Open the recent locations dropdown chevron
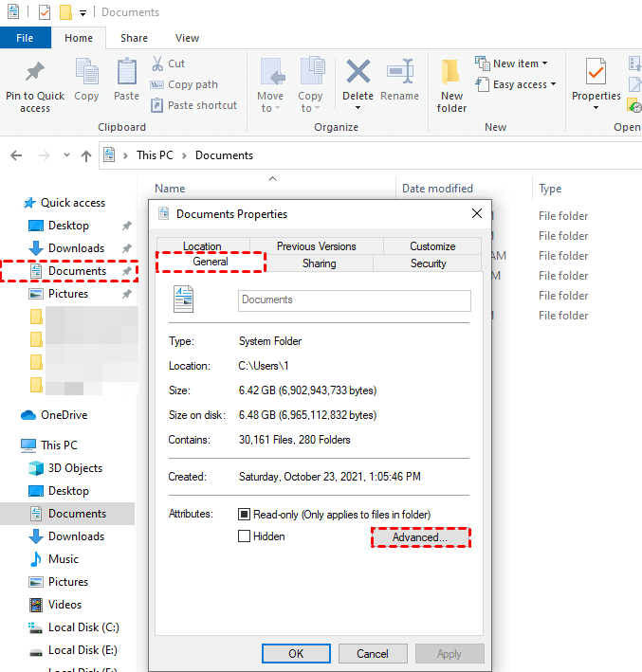Viewport: 642px width, 672px height. pos(66,154)
